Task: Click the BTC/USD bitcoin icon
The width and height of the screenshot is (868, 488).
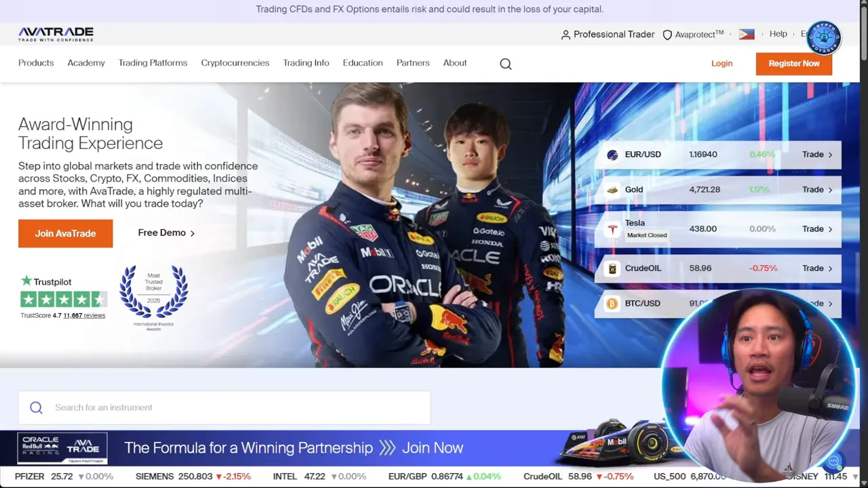Action: (612, 304)
